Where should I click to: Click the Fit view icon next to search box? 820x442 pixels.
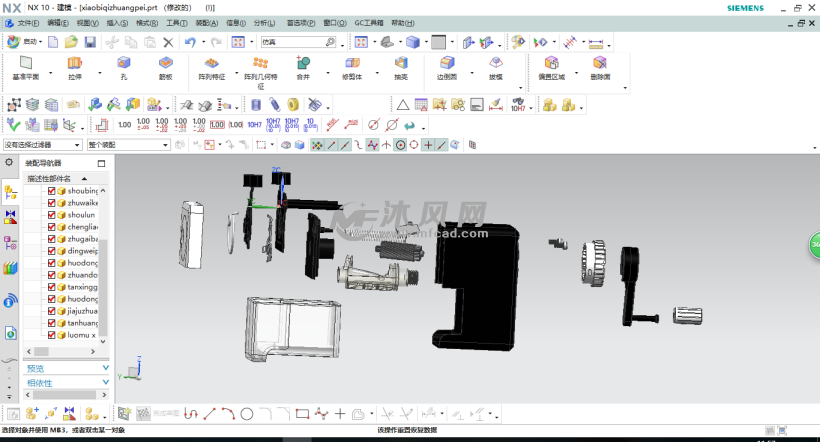[238, 42]
